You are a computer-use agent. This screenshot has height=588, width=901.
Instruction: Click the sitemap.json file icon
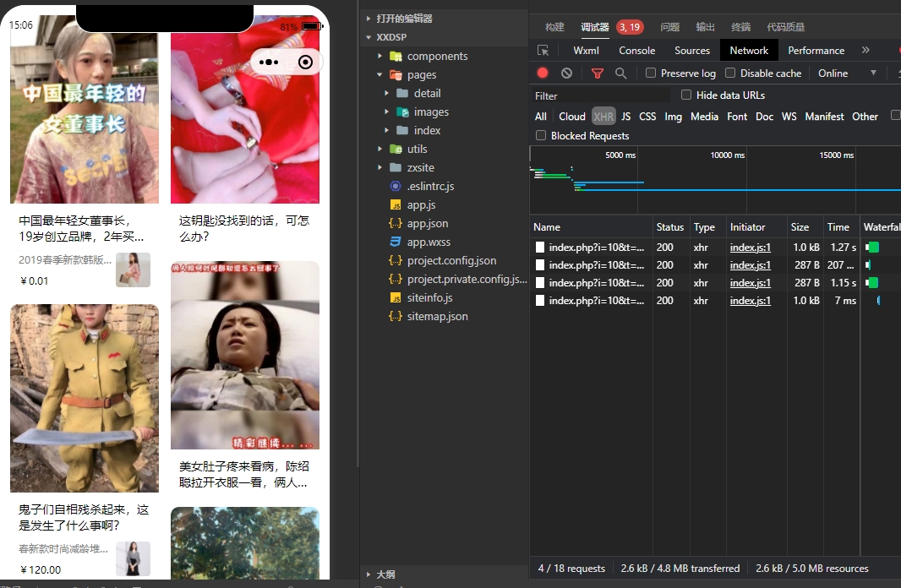pos(396,317)
